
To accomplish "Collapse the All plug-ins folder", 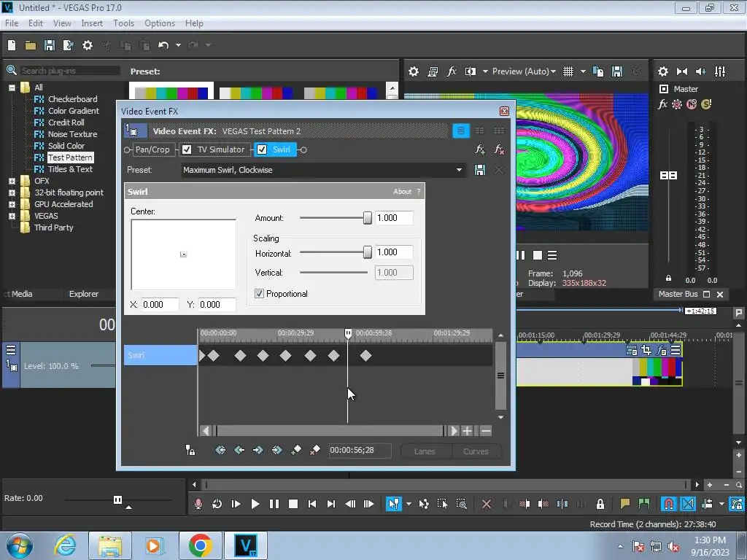I will (12, 87).
